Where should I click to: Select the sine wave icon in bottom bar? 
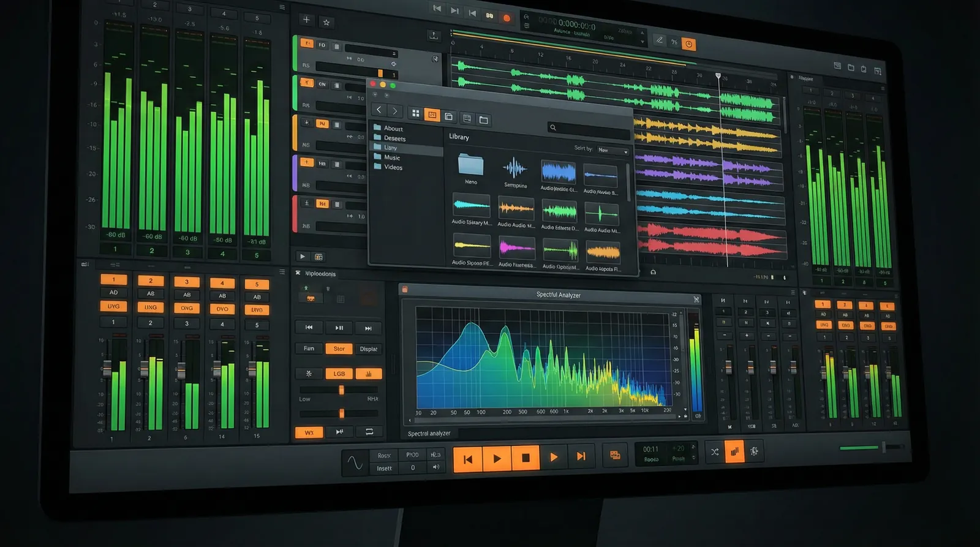click(355, 462)
